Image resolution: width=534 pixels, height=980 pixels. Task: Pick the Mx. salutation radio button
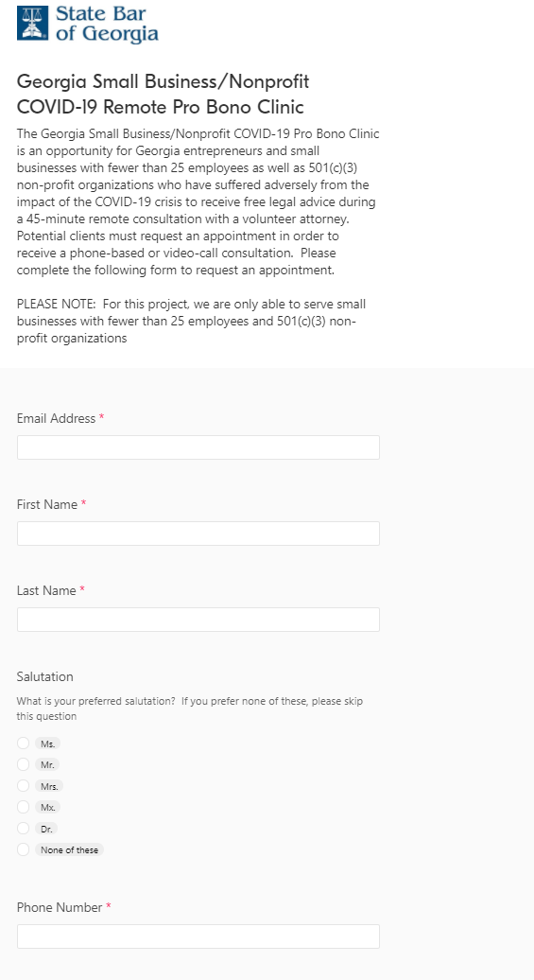coord(23,807)
